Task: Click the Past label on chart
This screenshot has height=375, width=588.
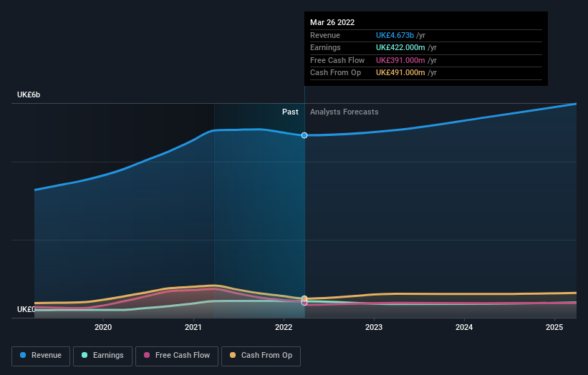Action: point(290,112)
